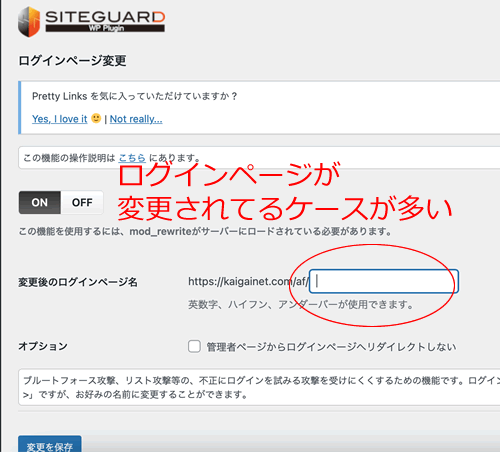Switch the login page feature ON
The image size is (500, 452).
(x=40, y=202)
